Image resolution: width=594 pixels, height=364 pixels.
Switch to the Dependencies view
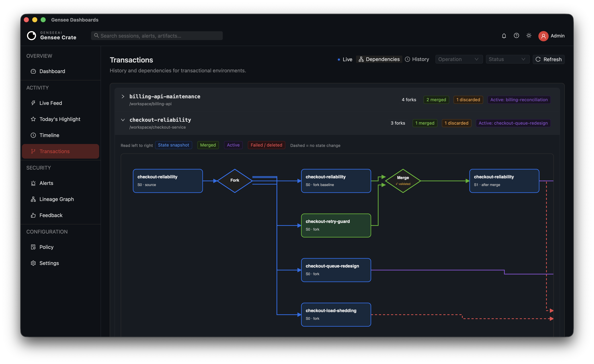(x=379, y=59)
